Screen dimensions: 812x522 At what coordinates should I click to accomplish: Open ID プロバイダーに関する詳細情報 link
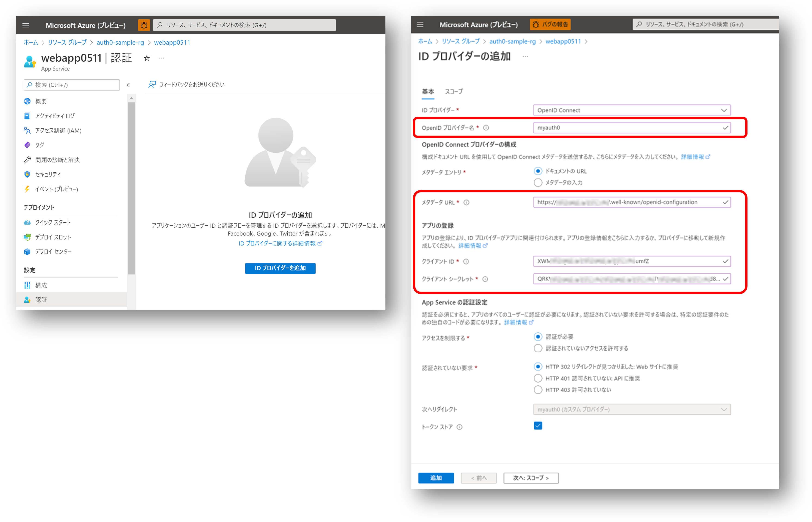(280, 243)
